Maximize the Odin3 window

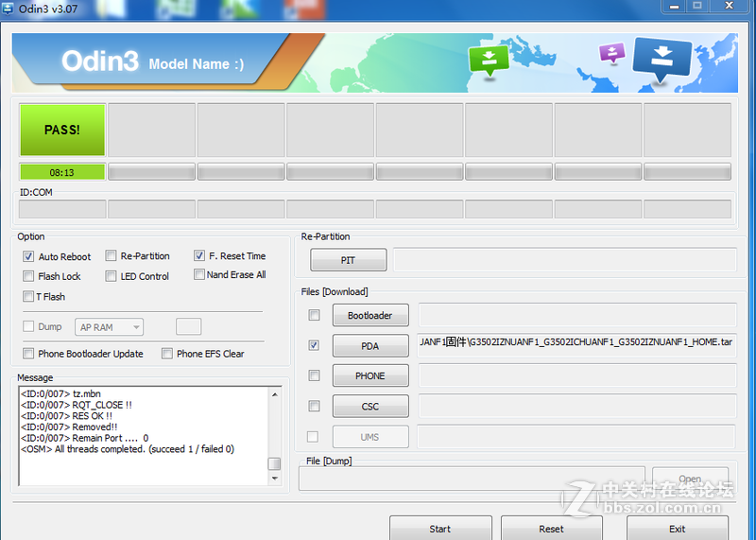[x=697, y=6]
